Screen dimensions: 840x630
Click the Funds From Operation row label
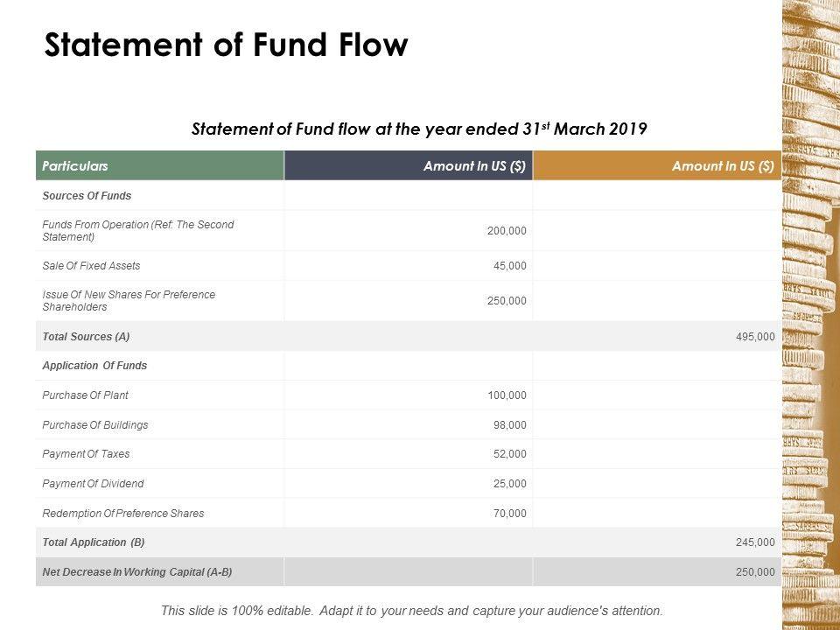(x=137, y=230)
